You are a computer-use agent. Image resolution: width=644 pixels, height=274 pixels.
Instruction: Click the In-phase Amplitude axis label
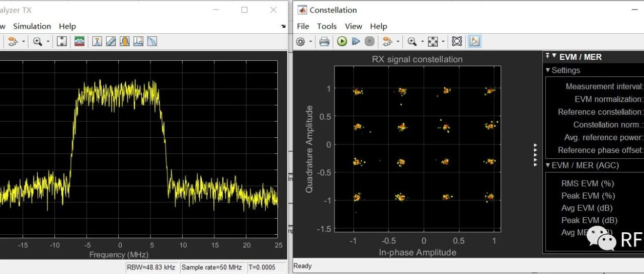418,252
